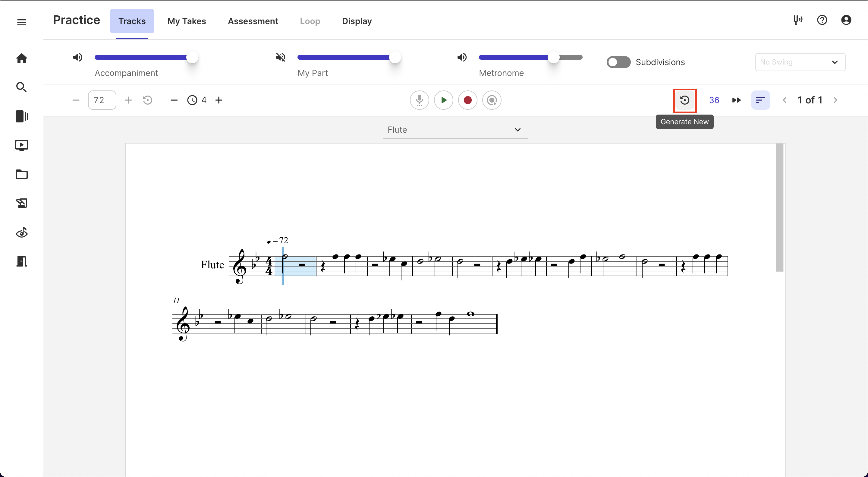Click the play button to start
The width and height of the screenshot is (868, 477).
point(444,100)
